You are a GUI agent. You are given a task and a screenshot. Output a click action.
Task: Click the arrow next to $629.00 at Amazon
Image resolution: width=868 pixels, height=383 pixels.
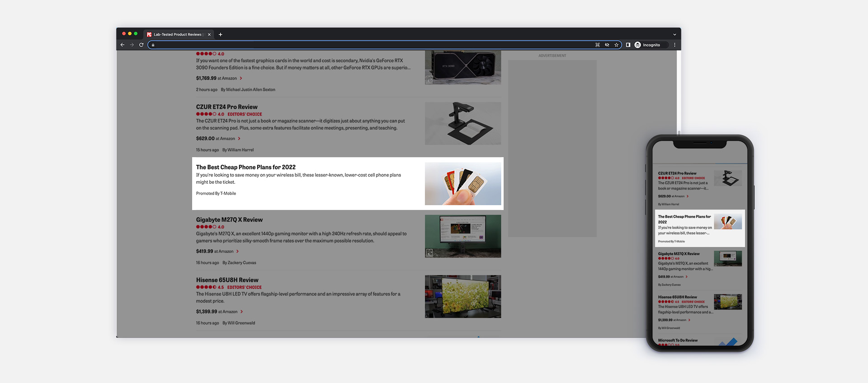[x=239, y=139]
